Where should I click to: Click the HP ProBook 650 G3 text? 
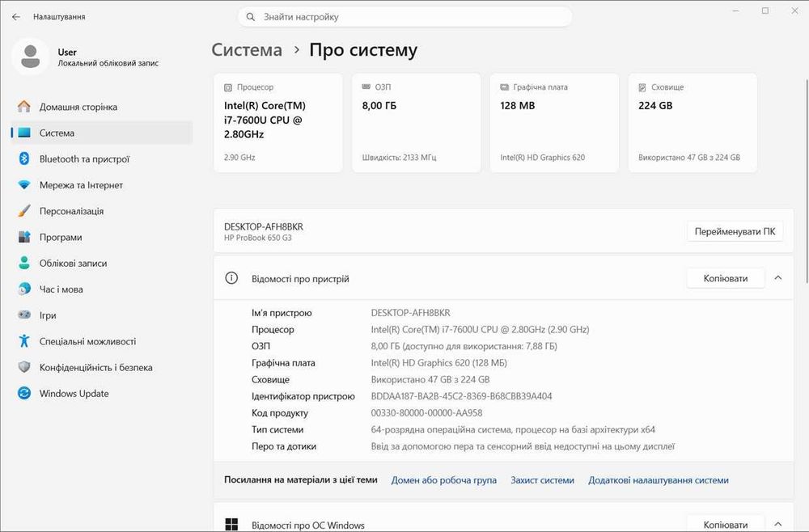[x=257, y=238]
